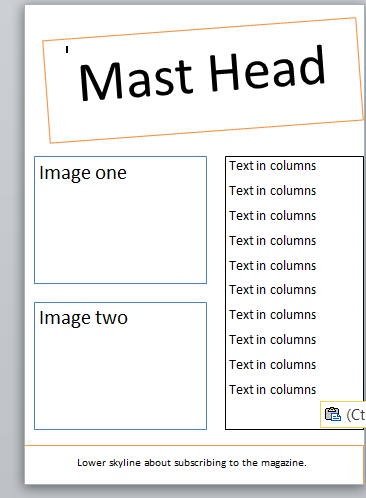
Task: Click the Paste Options clipboard icon
Action: click(333, 414)
